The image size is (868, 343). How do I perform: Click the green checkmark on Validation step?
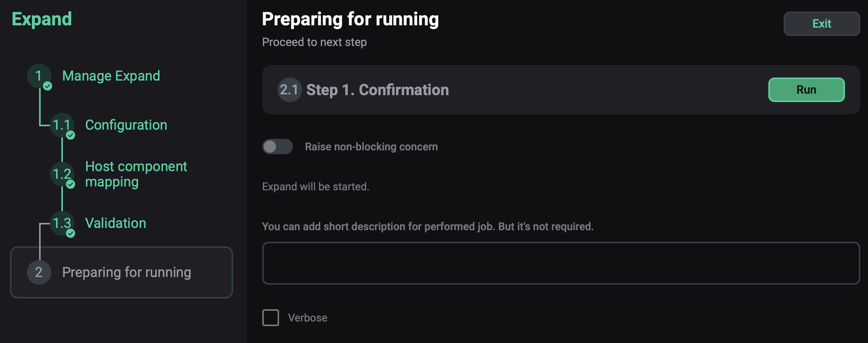tap(71, 233)
